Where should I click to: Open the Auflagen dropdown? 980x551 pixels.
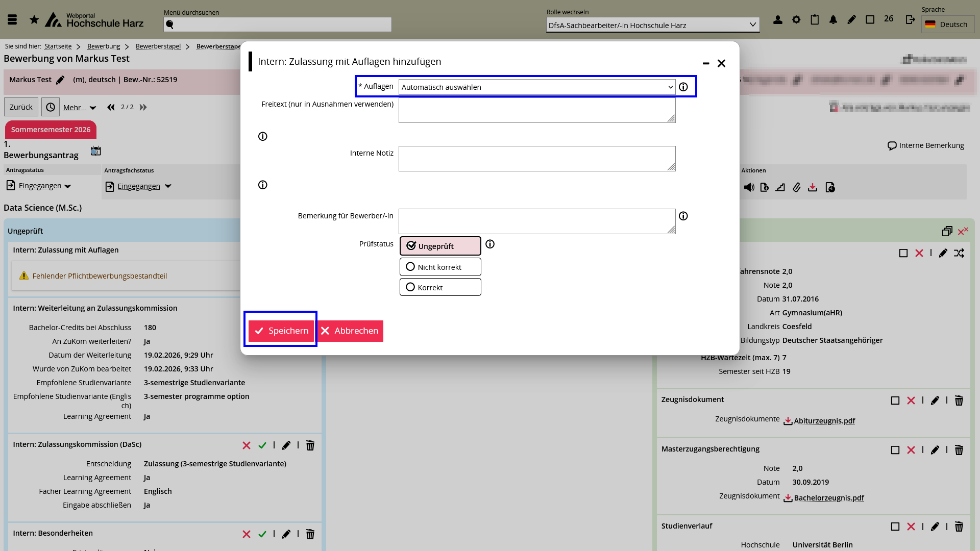(x=536, y=87)
